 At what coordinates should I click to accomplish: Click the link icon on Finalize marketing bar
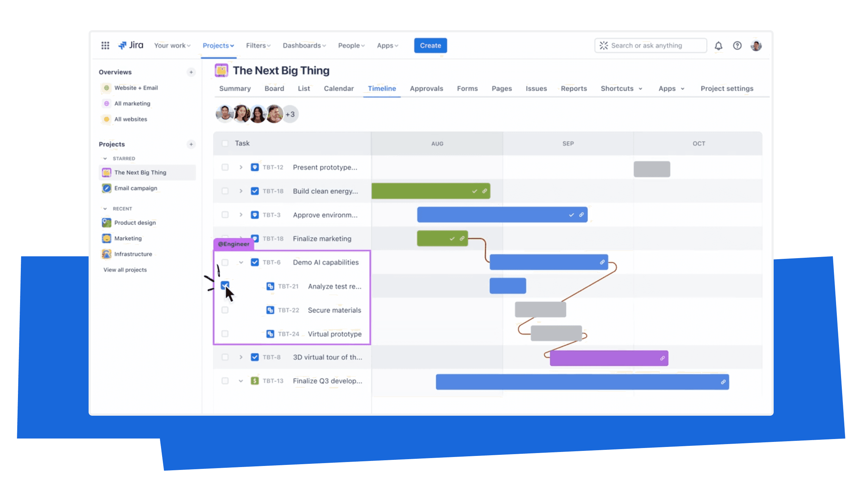[x=462, y=238]
